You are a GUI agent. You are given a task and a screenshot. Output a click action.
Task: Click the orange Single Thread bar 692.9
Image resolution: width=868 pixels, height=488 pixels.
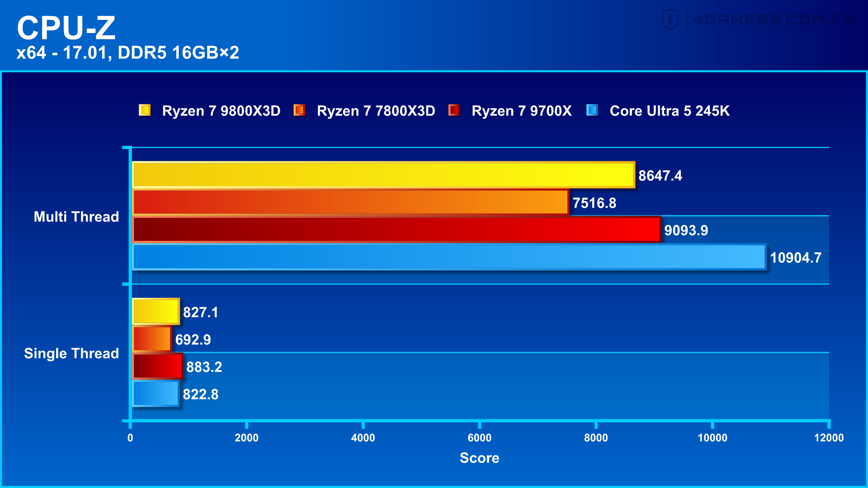coord(152,339)
